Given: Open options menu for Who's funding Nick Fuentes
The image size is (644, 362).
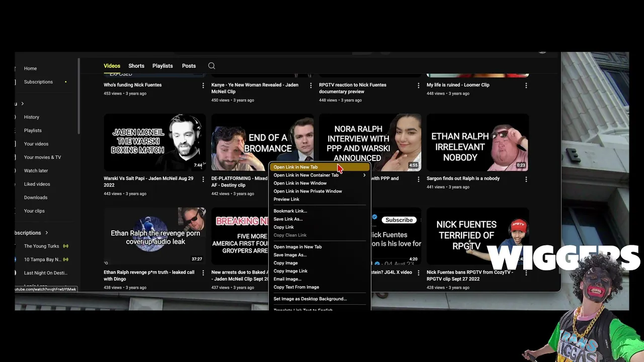Looking at the screenshot, I should (203, 85).
